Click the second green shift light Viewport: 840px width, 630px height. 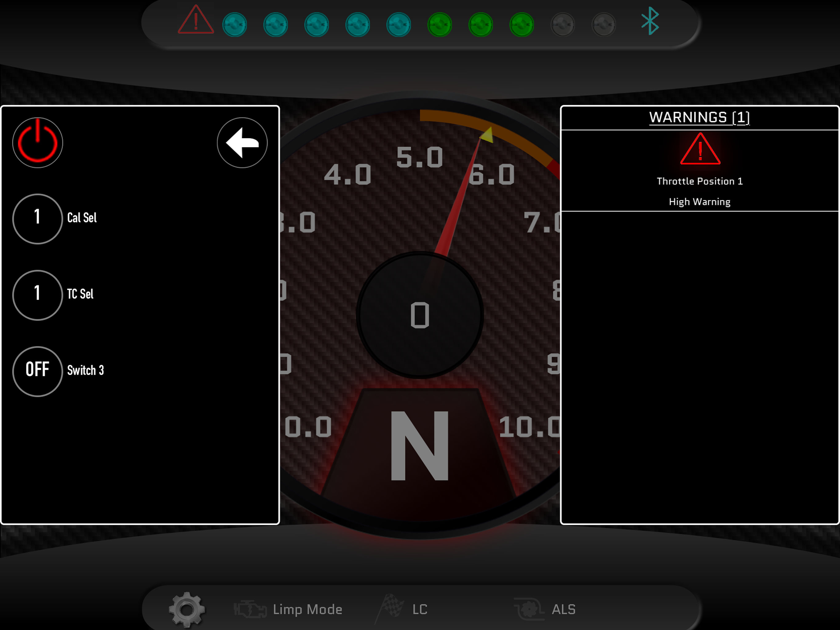(481, 25)
